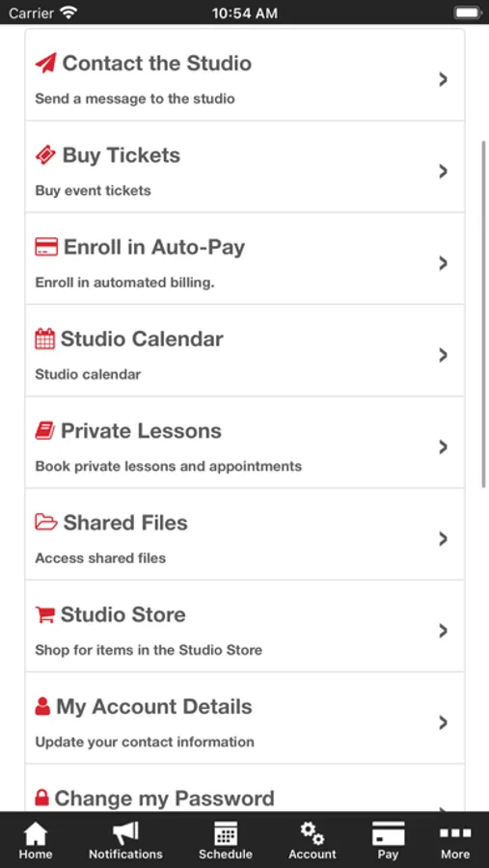489x868 pixels.
Task: Open My Account Details via its chevron
Action: (443, 723)
